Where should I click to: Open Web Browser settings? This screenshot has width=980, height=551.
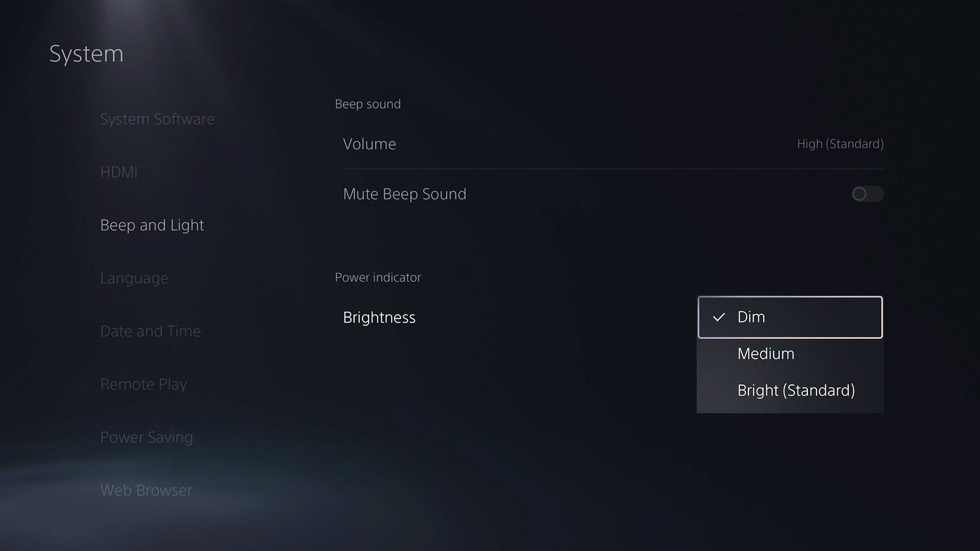click(x=146, y=490)
